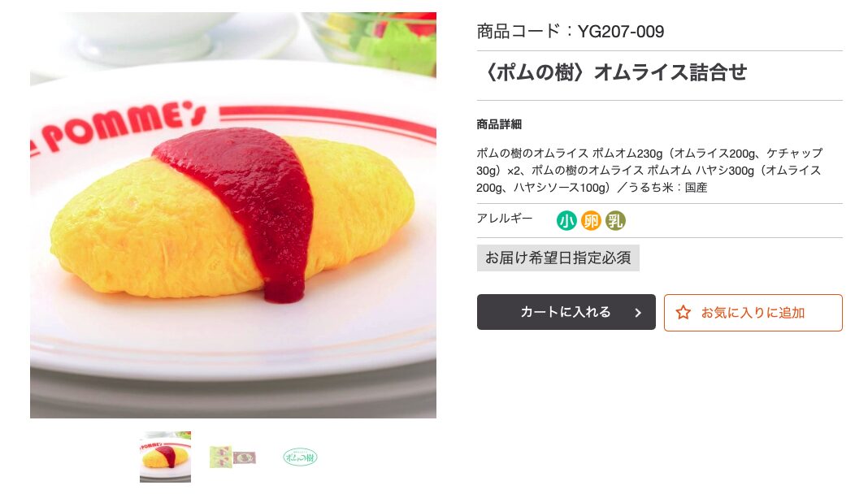Click the star icon beside お気に入りに追加
Screen dimensions: 868x494
click(684, 313)
